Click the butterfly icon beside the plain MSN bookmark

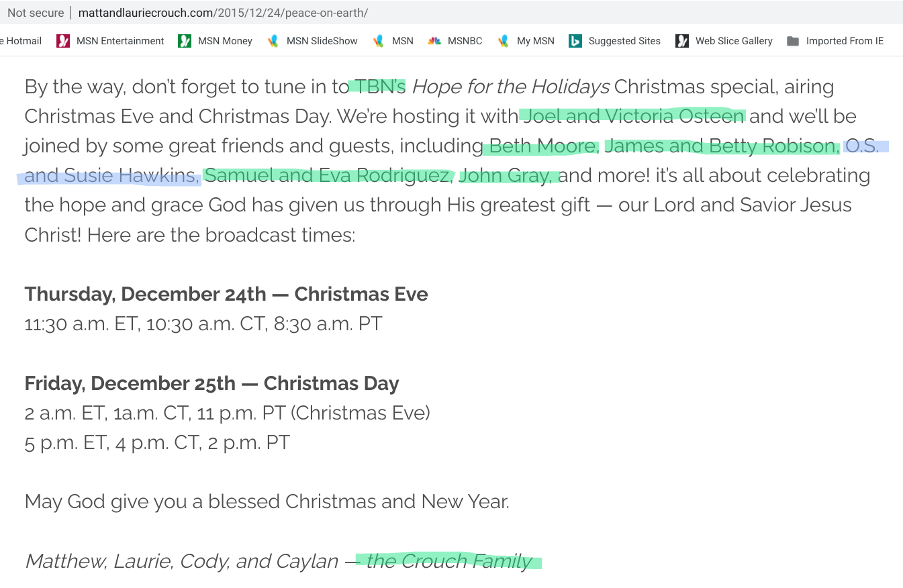(x=379, y=41)
